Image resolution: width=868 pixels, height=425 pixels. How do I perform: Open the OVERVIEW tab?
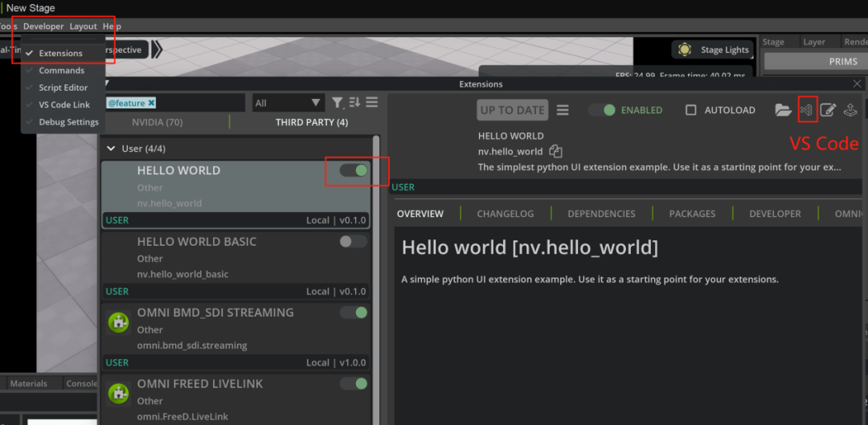coord(420,214)
